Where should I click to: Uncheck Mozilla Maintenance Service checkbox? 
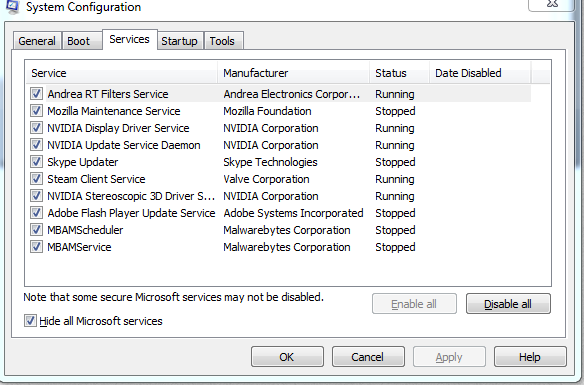pyautogui.click(x=36, y=111)
